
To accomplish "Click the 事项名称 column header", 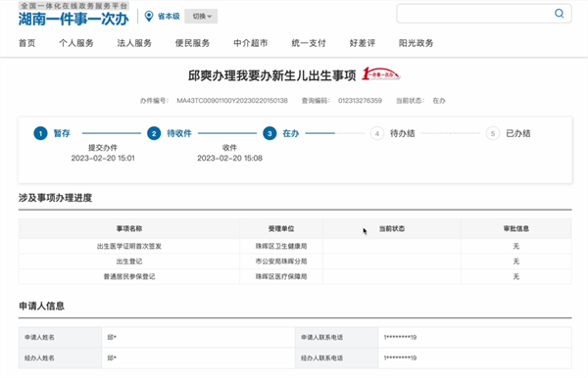I will point(129,228).
